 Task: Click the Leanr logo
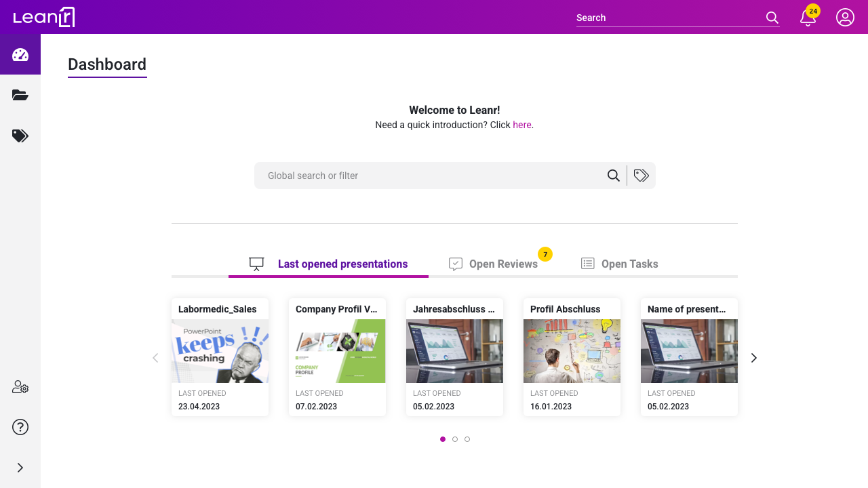tap(43, 17)
